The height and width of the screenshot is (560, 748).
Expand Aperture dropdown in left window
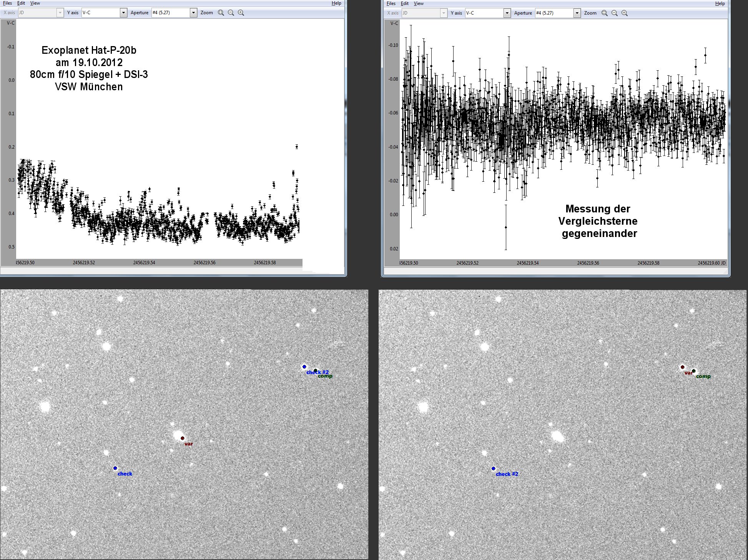[193, 13]
